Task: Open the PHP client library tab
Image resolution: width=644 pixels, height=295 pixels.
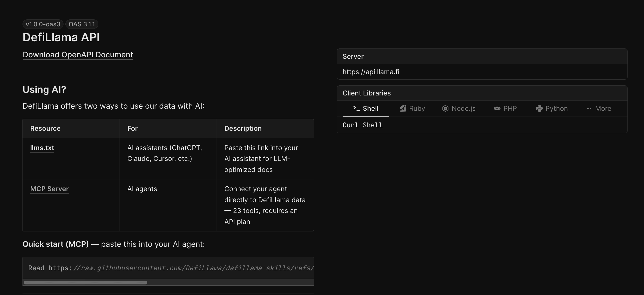Action: coord(505,108)
